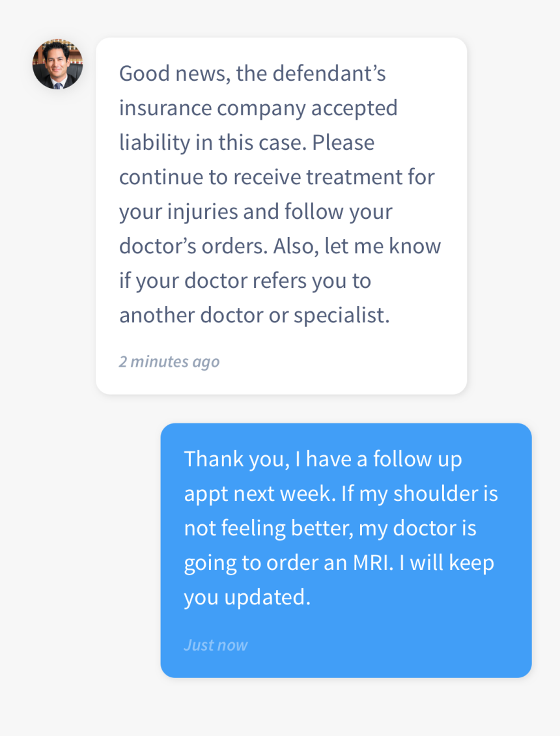
Task: Click the "2 minutes ago" timestamp
Action: click(x=169, y=361)
